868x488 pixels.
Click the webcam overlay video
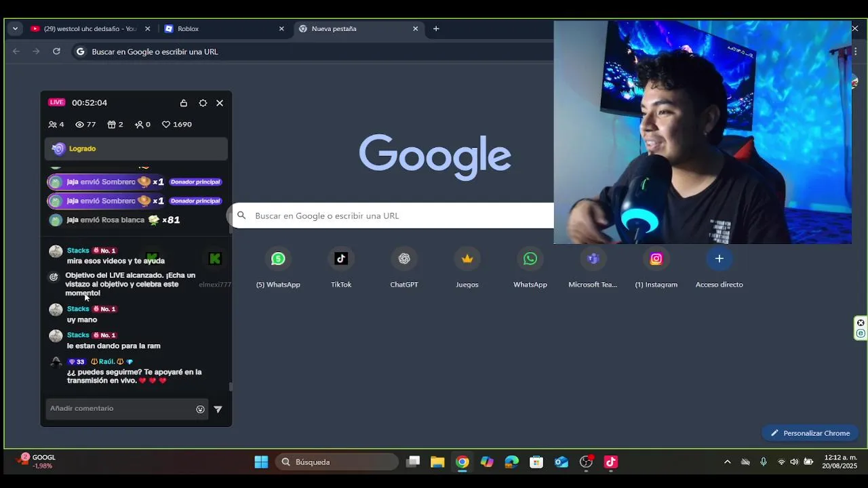703,132
